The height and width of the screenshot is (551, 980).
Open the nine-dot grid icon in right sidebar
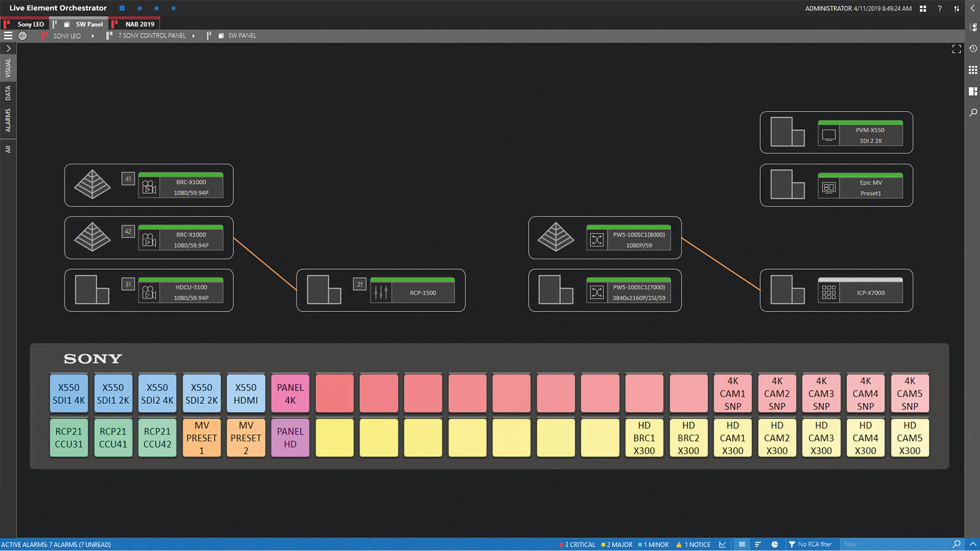973,70
